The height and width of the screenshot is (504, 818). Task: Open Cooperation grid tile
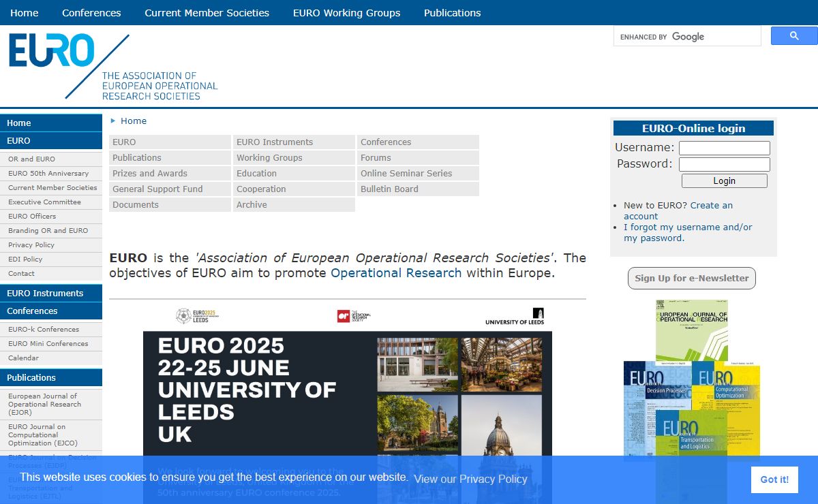click(294, 189)
